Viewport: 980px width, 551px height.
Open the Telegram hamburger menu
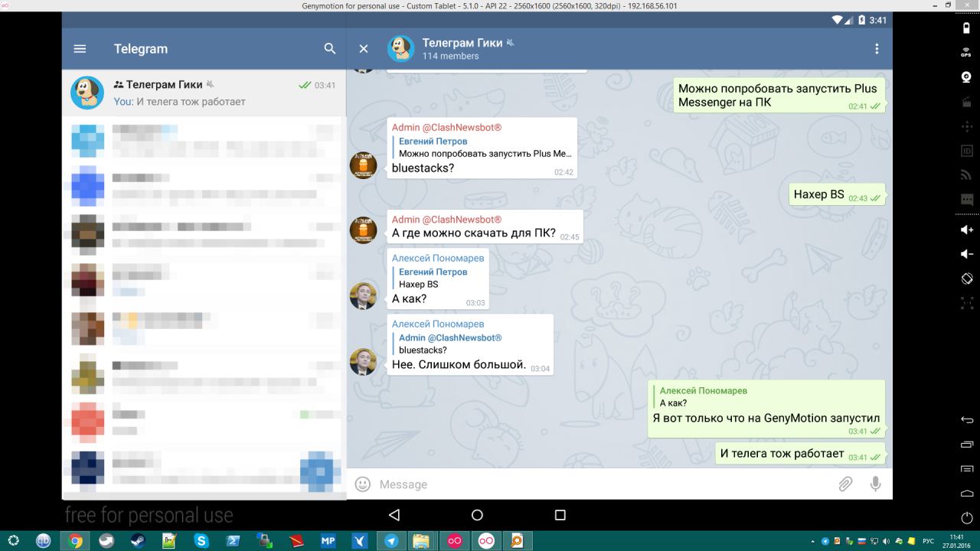(80, 48)
